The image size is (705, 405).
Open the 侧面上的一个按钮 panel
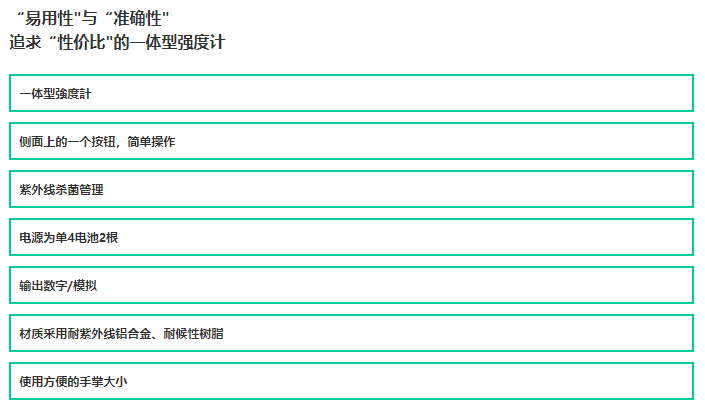point(351,141)
